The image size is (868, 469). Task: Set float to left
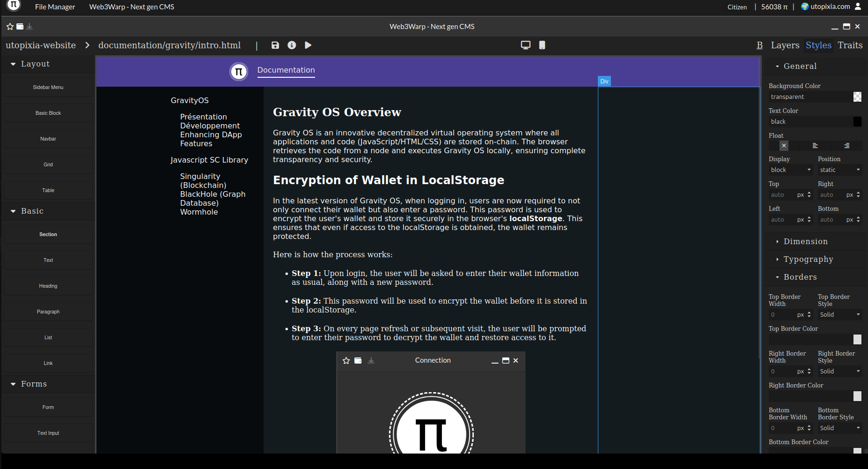pyautogui.click(x=815, y=146)
